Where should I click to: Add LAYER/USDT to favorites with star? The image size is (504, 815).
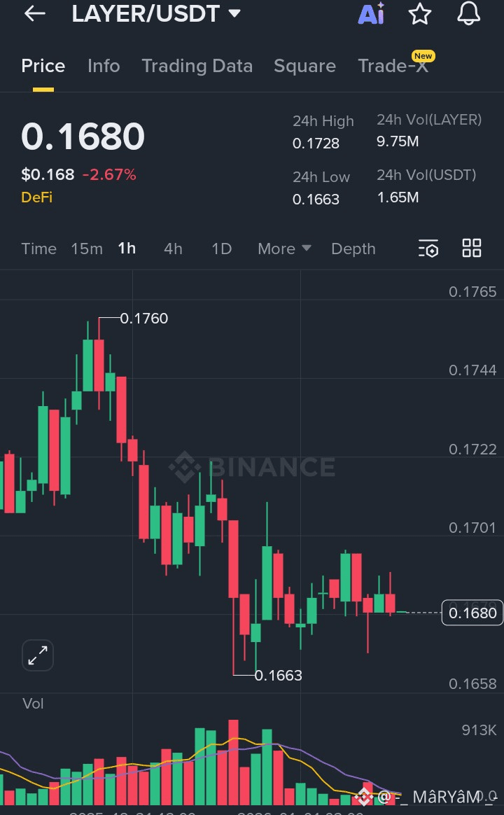point(420,13)
